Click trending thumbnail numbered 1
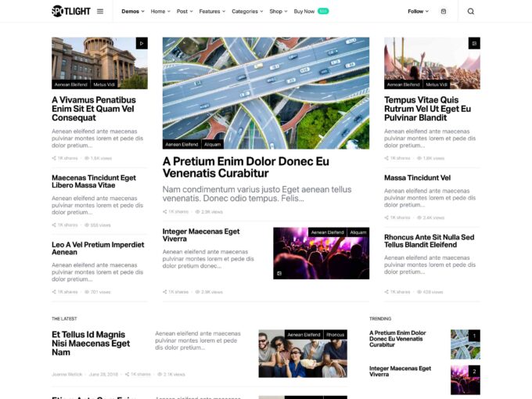 465,344
